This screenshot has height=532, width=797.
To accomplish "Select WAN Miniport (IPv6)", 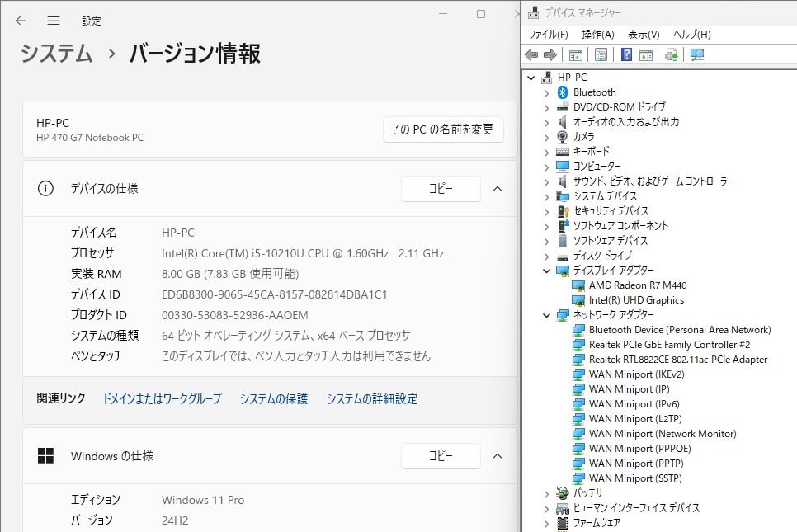I will 634,404.
